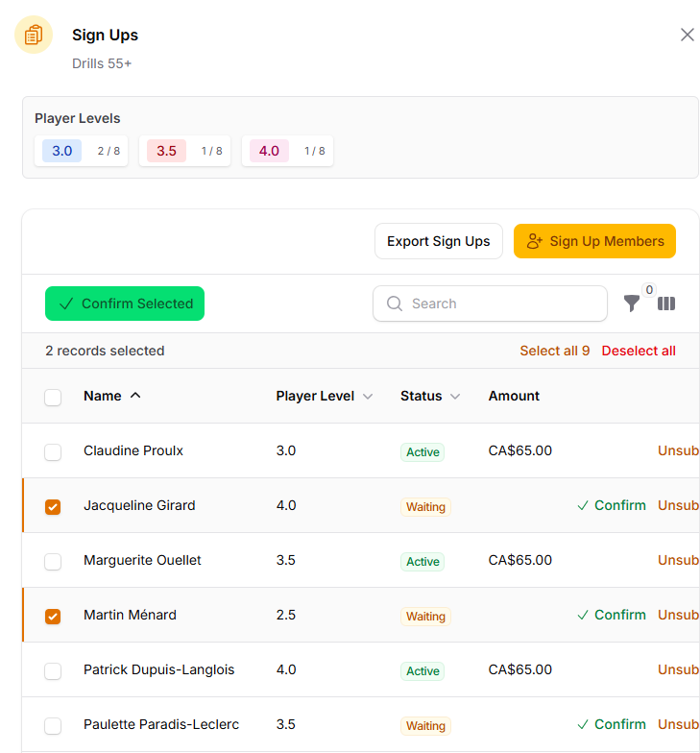Uncheck Martin Ménard's checkbox
The image size is (700, 753).
[53, 616]
